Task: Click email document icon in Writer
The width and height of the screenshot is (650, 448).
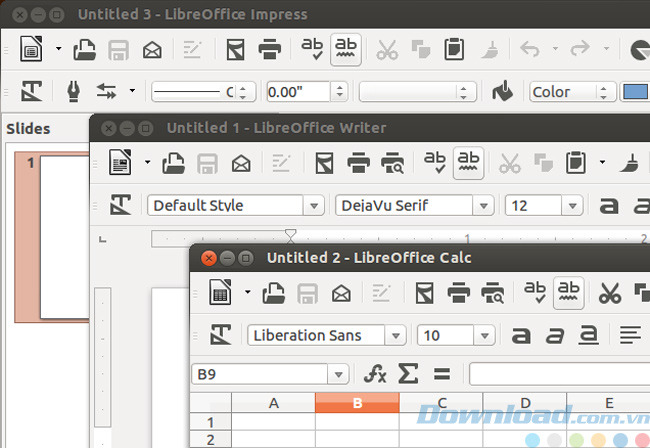Action: (x=241, y=164)
